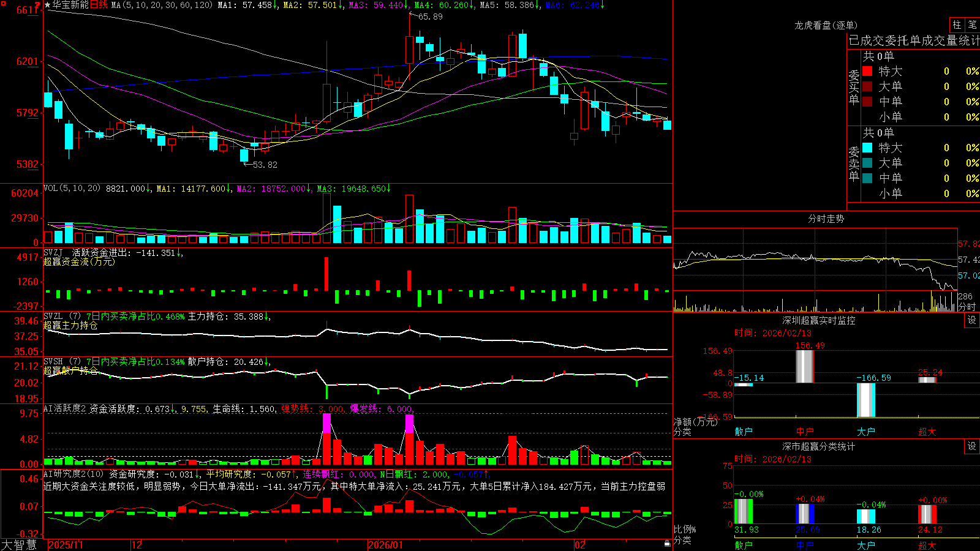
Task: Click the 超赢散户持仓 yellow label
Action: point(70,370)
